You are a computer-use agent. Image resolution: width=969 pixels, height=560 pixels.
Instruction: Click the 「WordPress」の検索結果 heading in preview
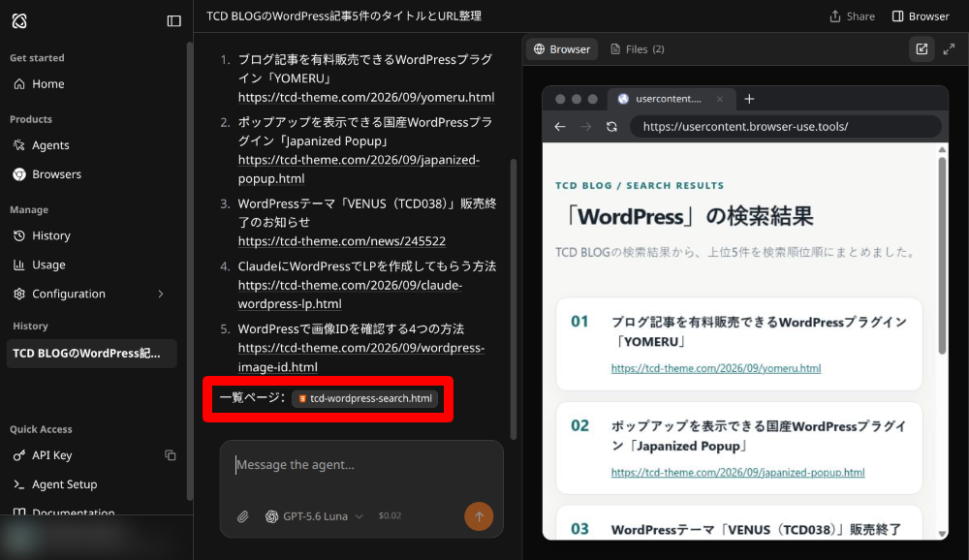(x=688, y=216)
